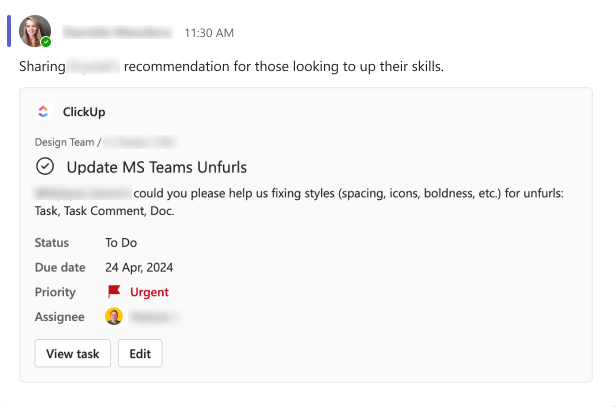Click the 11:30 AM message timestamp
615x407 pixels.
pos(209,33)
